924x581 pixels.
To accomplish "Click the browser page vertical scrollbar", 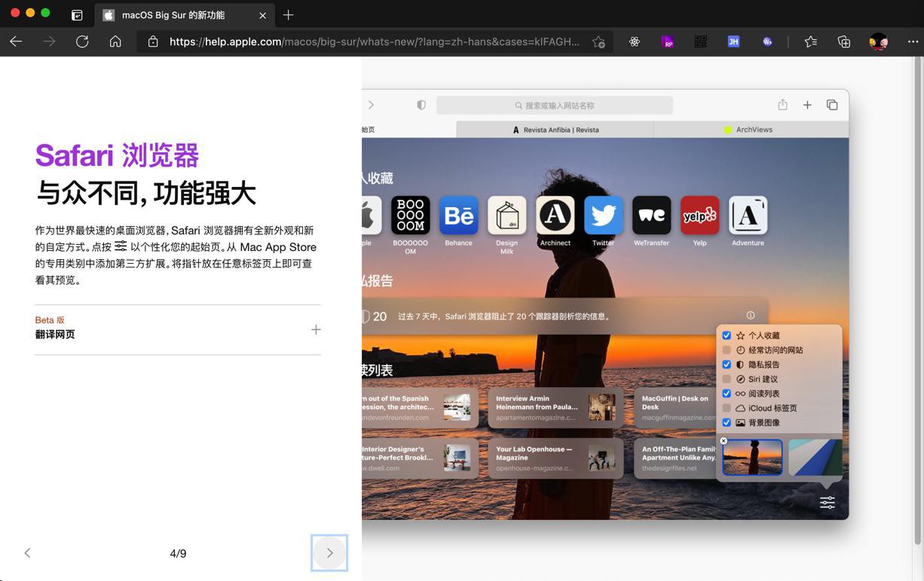I will point(918,301).
